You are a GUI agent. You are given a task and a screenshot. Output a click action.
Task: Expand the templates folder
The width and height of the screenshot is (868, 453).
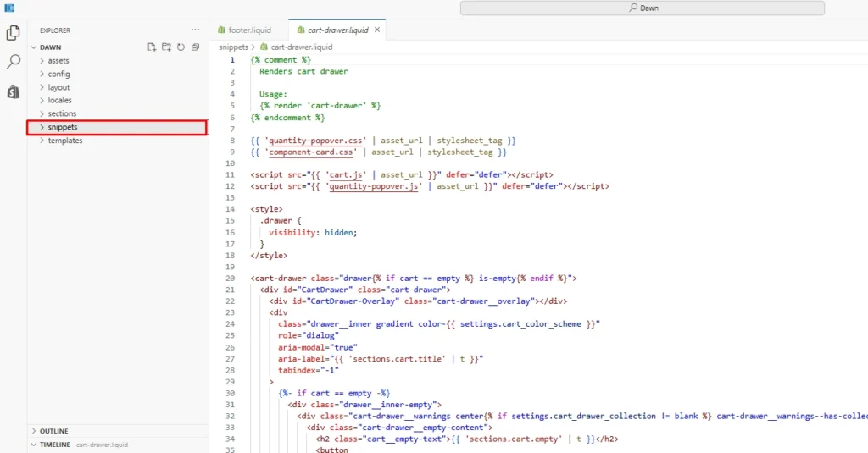point(65,141)
